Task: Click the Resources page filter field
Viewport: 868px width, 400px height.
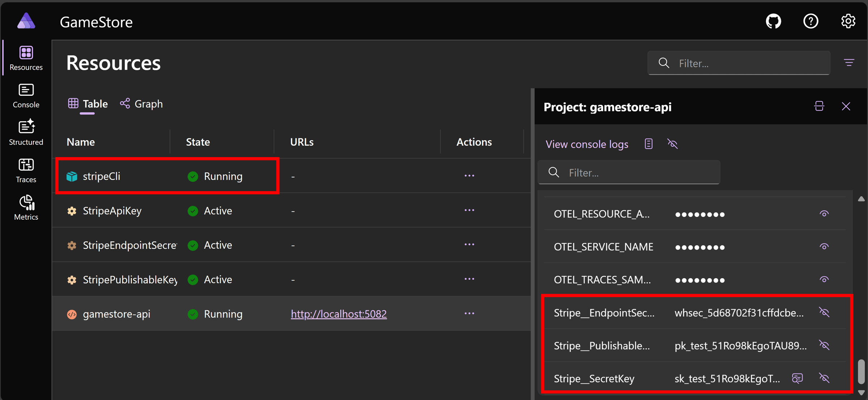Action: pos(739,63)
